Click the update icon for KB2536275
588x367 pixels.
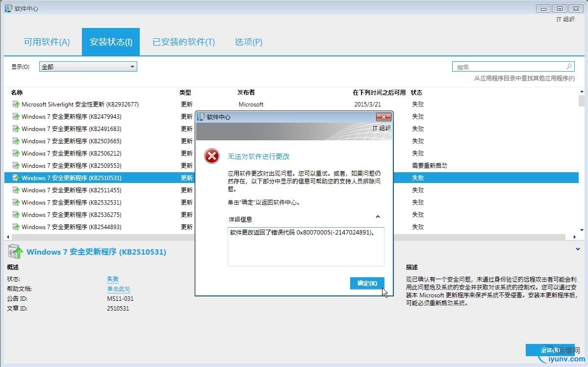16,214
